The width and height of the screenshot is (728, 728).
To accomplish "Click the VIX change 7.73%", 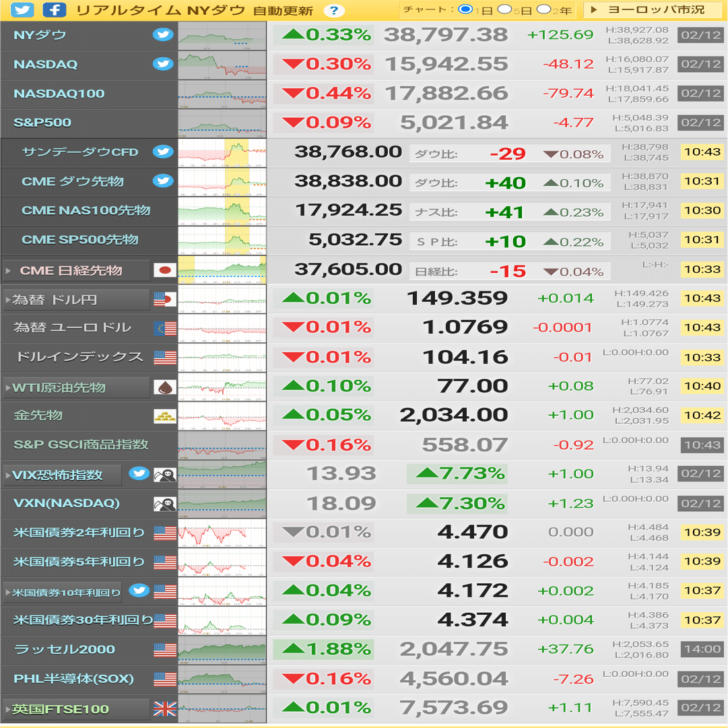I will 457,473.
